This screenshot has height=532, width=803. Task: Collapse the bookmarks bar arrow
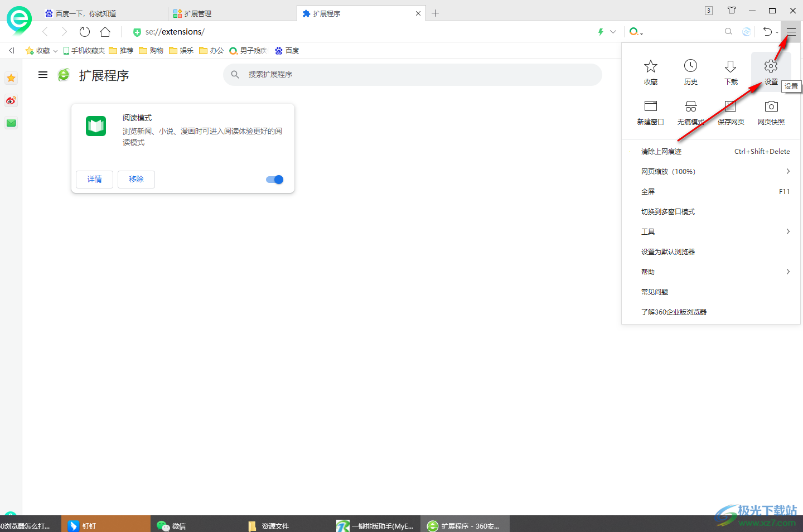point(11,51)
